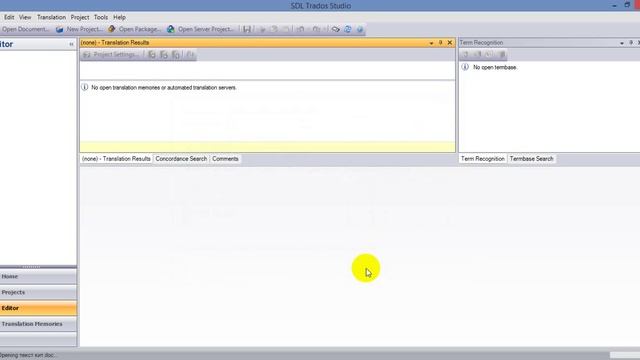
Task: Toggle auto-hide pin on Term Recognition panel
Action: [631, 42]
